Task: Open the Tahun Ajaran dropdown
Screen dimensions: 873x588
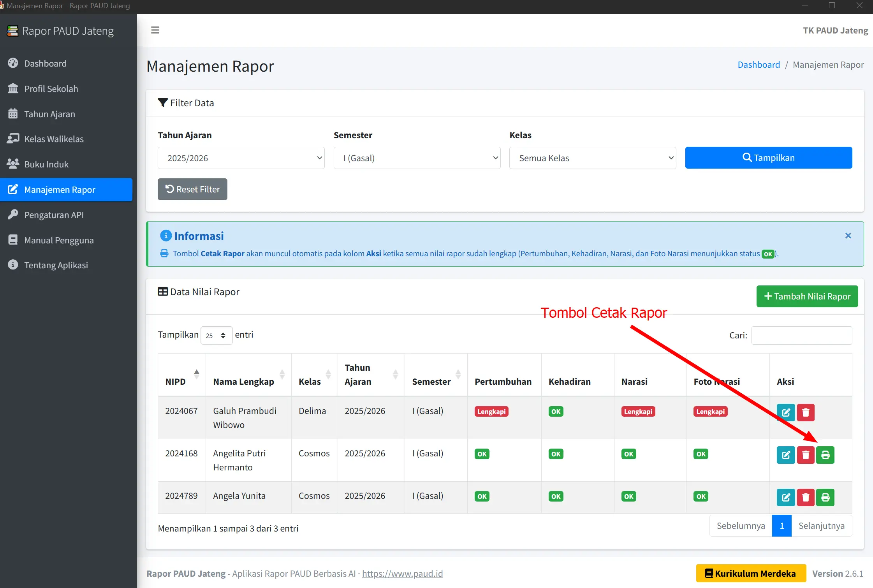Action: [241, 158]
